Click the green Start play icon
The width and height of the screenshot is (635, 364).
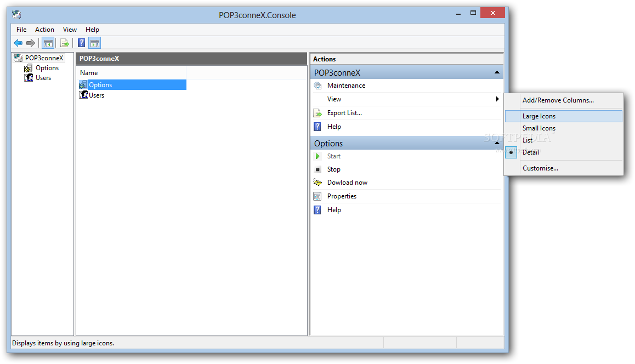coord(318,156)
